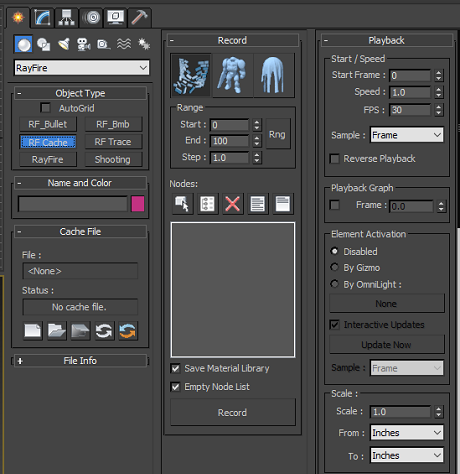Uncheck Save Material Library
The height and width of the screenshot is (474, 460).
click(175, 368)
